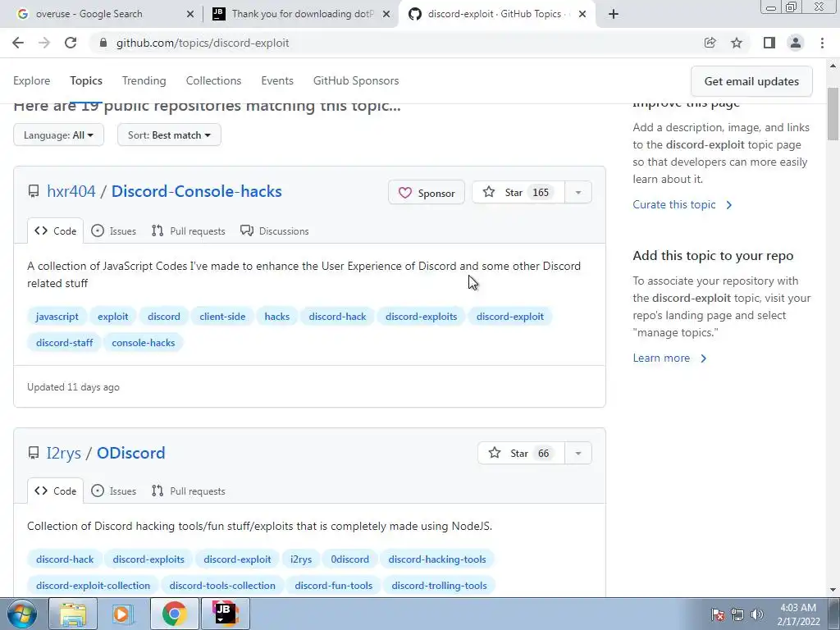Click the hacks topic tag
The width and height of the screenshot is (840, 630).
[277, 317]
